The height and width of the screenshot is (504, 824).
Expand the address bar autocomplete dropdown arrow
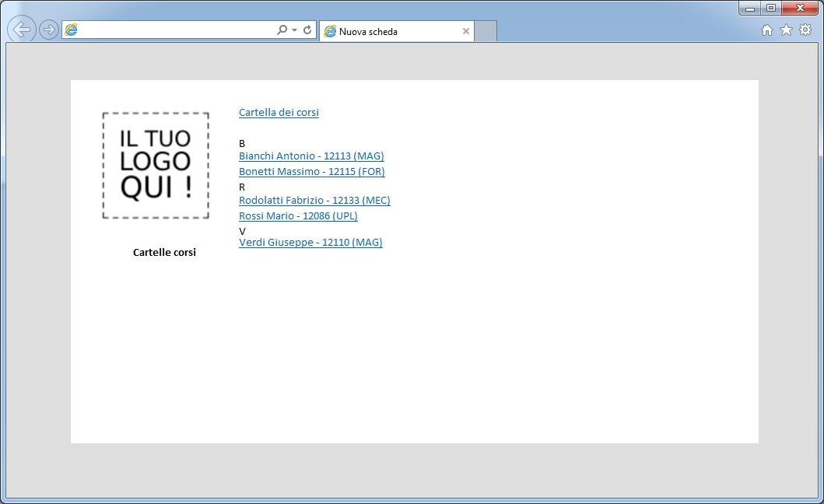294,30
